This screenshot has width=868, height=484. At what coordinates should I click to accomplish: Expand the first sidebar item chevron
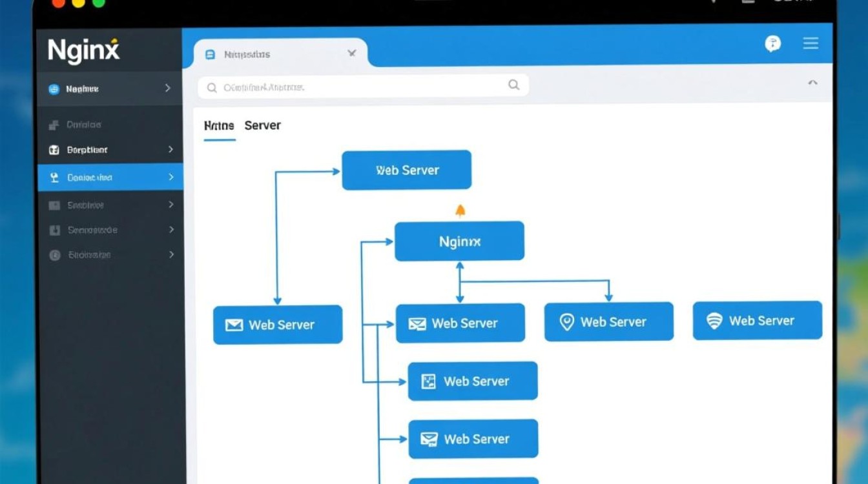coord(168,88)
